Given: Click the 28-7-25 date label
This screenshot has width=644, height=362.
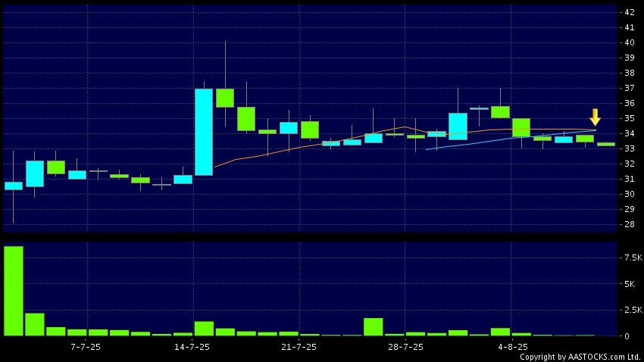Looking at the screenshot, I should [x=405, y=347].
